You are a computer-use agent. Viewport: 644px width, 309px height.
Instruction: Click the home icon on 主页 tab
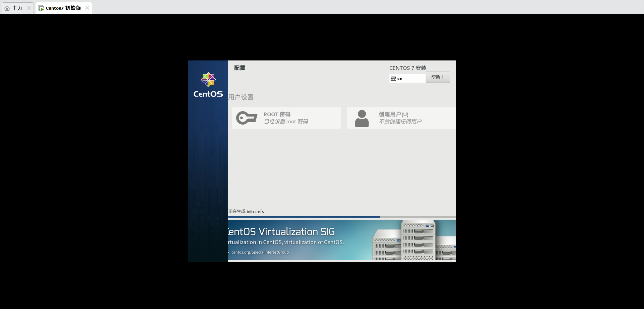pos(7,8)
